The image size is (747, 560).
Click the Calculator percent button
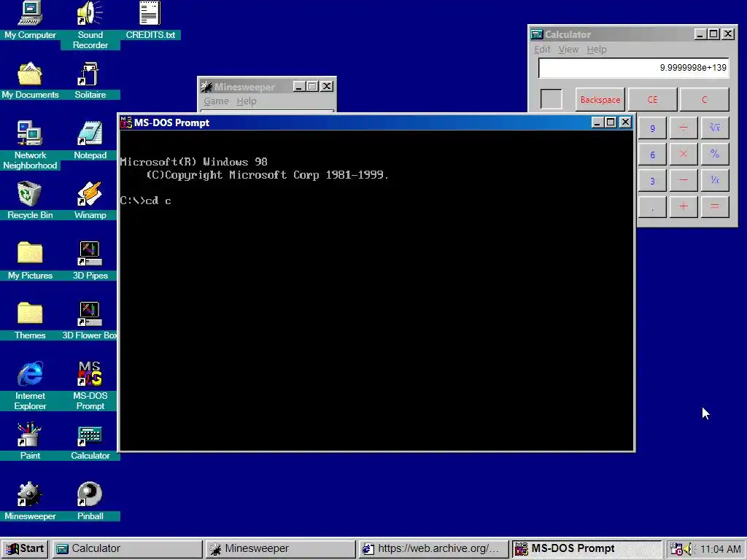click(x=715, y=155)
